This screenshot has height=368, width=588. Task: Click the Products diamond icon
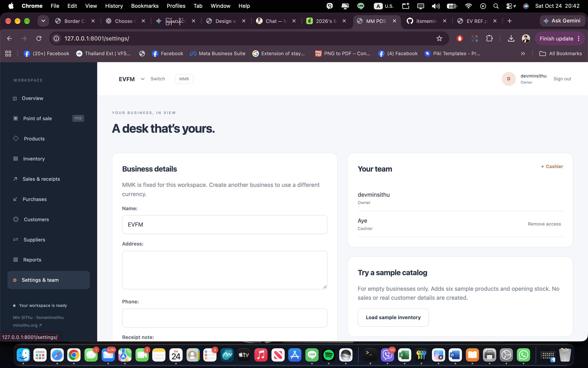click(x=16, y=138)
